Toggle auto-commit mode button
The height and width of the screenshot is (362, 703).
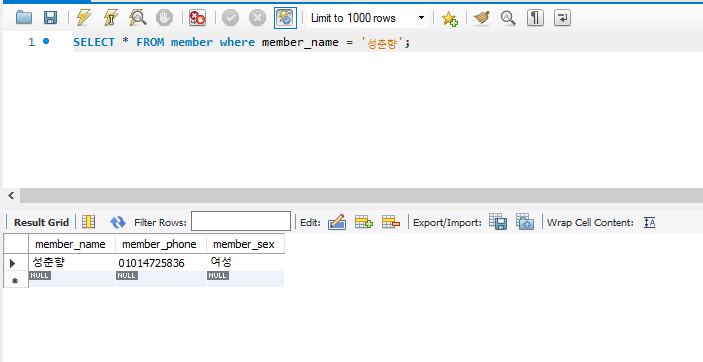click(x=285, y=18)
